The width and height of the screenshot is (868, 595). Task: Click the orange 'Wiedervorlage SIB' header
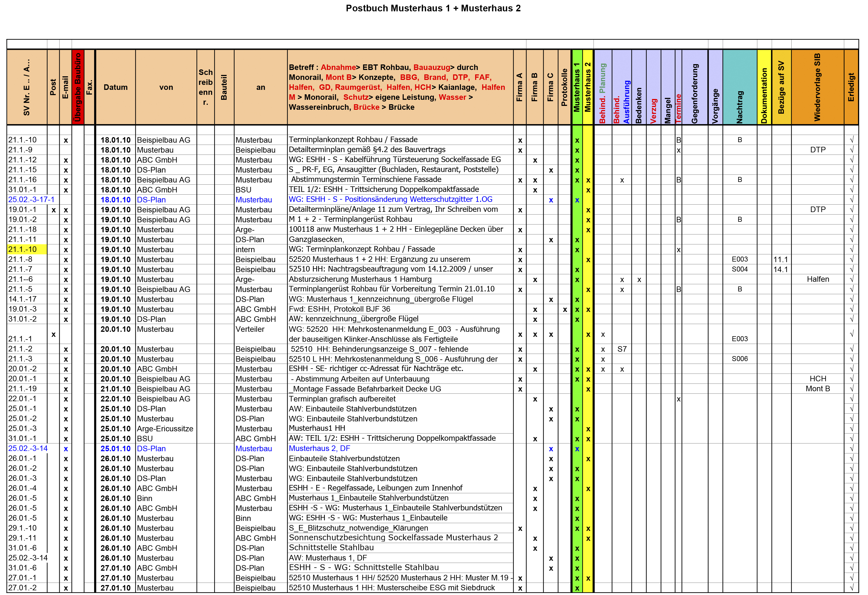tap(818, 87)
